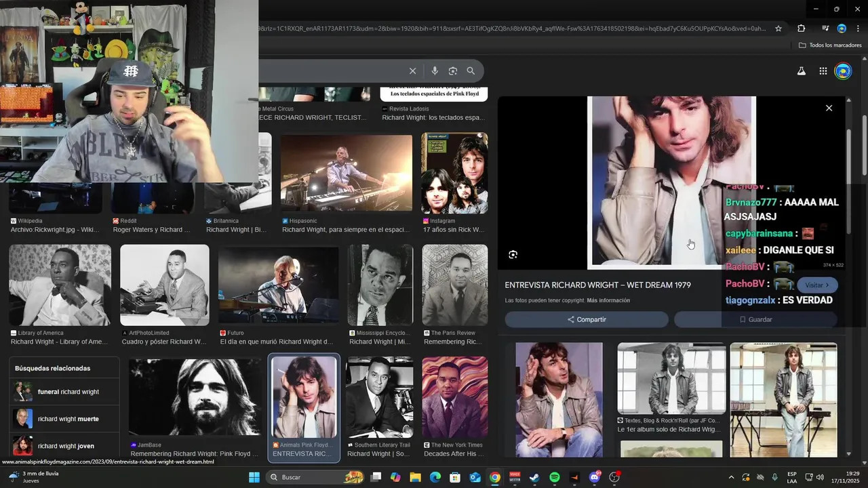Open the Chrome extensions puzzle icon
The image size is (868, 488).
pos(801,28)
